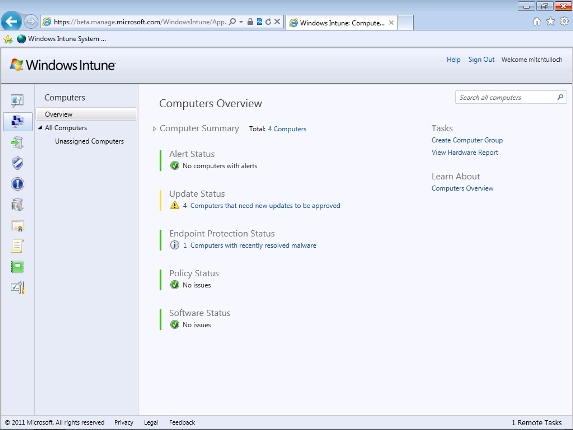Open the System Overview workspace icon
Viewport: 573px width, 430px height.
(17, 100)
